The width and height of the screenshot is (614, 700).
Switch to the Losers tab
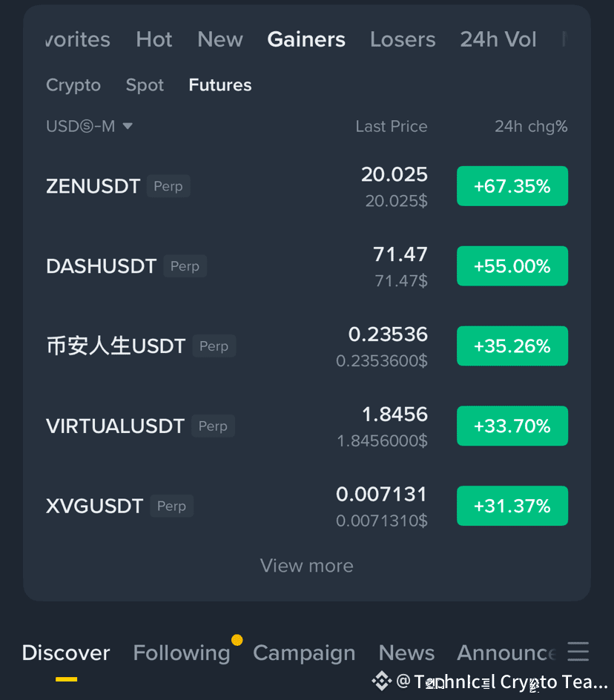[x=403, y=39]
